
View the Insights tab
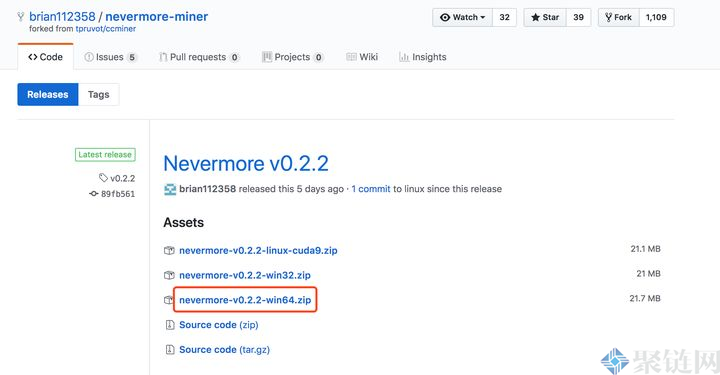point(423,57)
